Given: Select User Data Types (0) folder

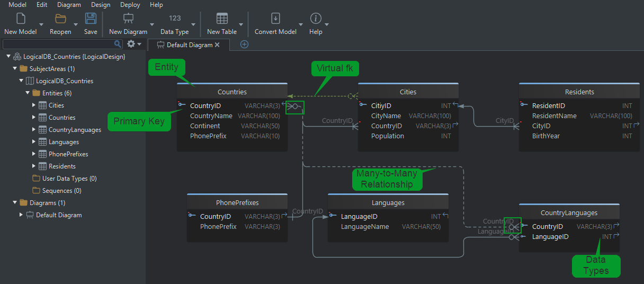Looking at the screenshot, I should coord(69,178).
